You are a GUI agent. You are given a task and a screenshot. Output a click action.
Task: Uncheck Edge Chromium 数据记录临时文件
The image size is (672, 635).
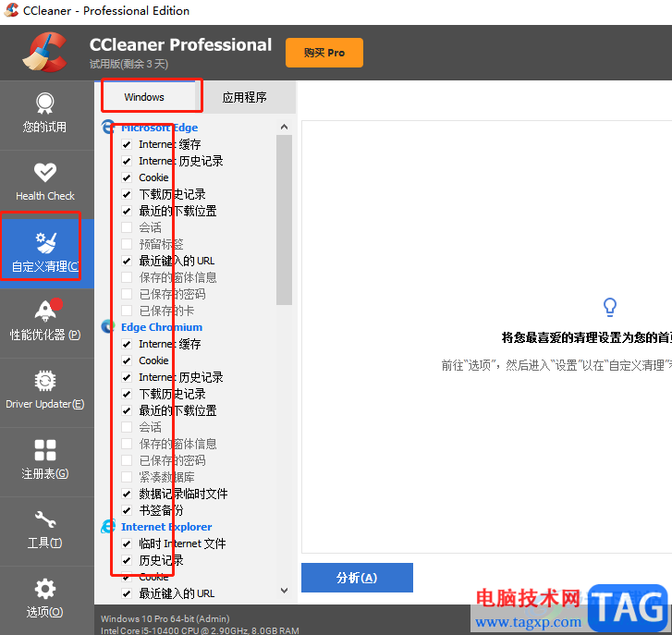click(x=127, y=494)
